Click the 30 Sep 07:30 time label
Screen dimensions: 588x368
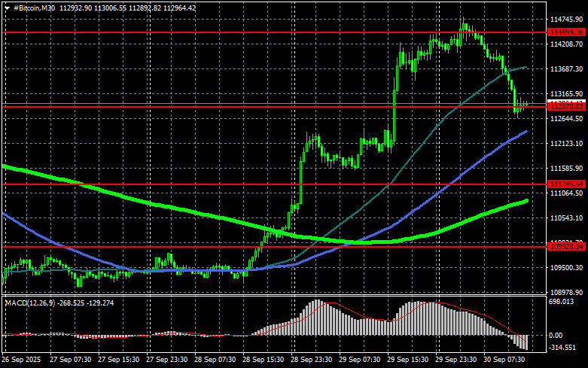pos(504,360)
